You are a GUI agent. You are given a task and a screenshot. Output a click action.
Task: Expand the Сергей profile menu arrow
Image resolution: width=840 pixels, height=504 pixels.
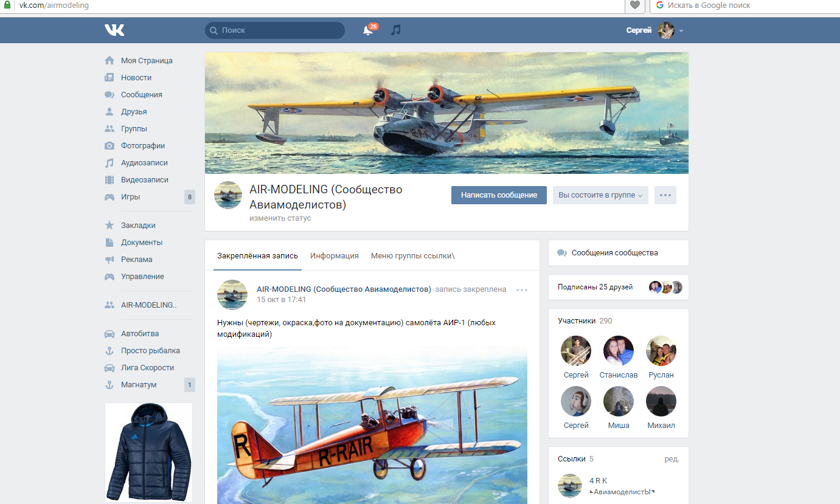pyautogui.click(x=681, y=30)
